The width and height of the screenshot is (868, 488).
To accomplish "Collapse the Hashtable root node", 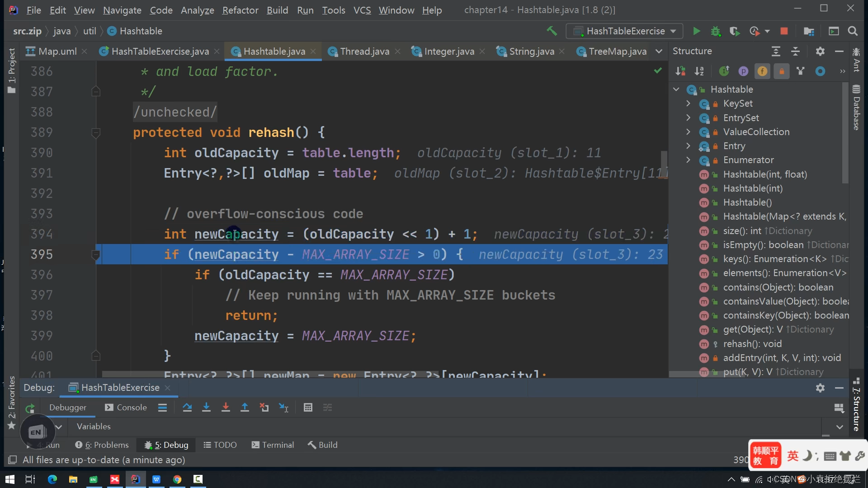I will [676, 89].
